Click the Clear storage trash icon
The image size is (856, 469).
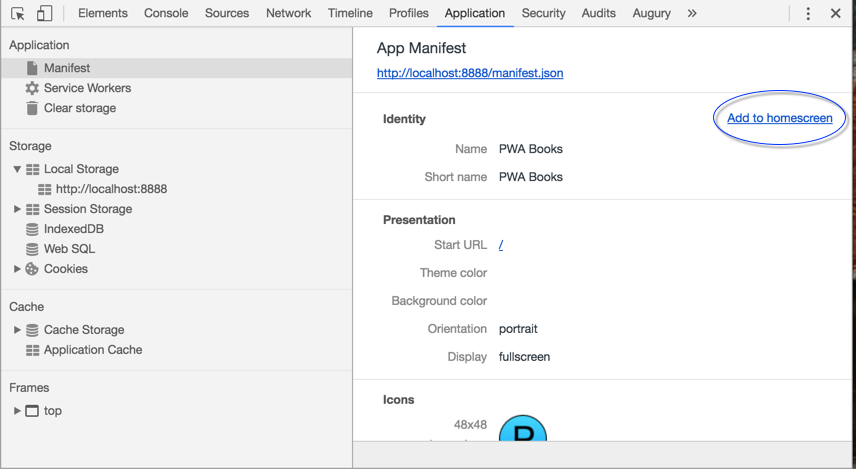click(x=32, y=108)
